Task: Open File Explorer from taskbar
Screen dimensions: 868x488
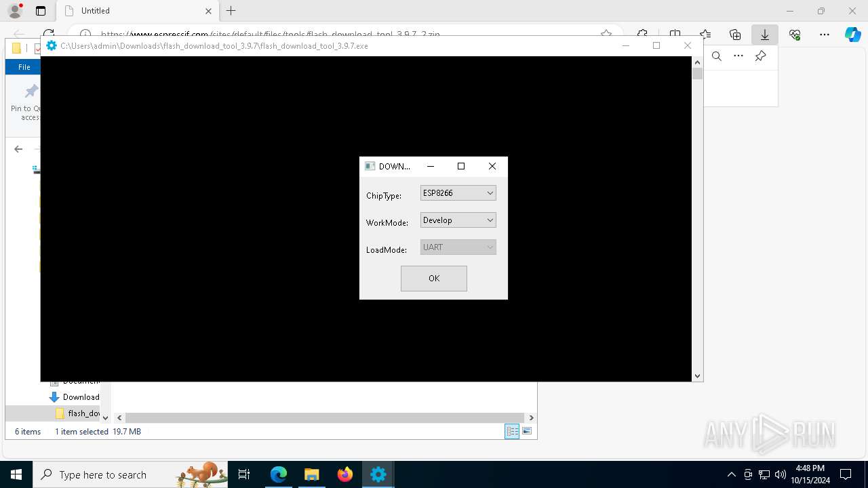Action: pyautogui.click(x=311, y=474)
